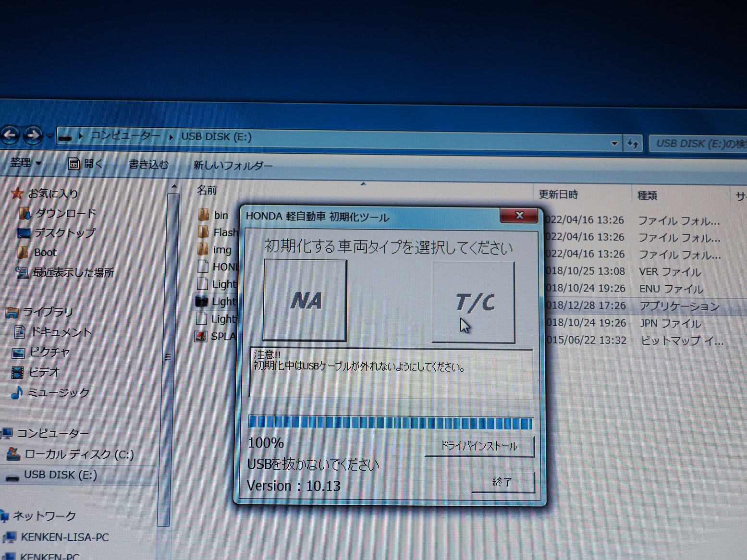
Task: Open the ピクチャ library
Action: tap(50, 353)
